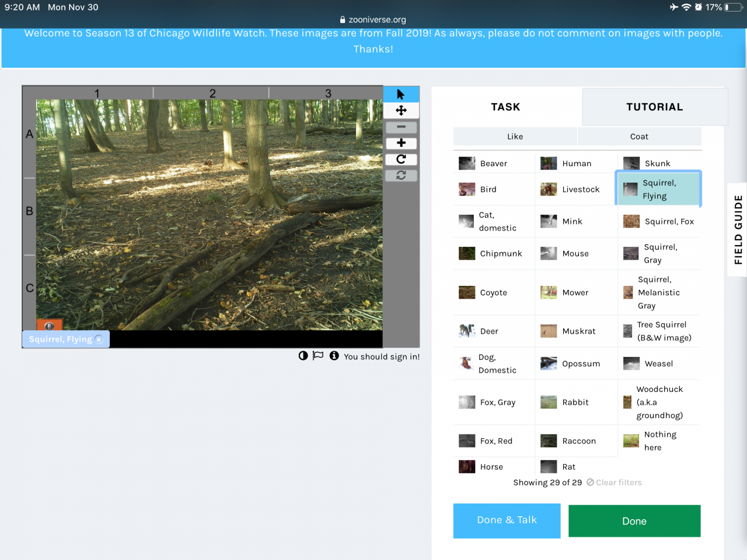Screen dimensions: 747x560
Task: Choose the Deer option
Action: [494, 331]
